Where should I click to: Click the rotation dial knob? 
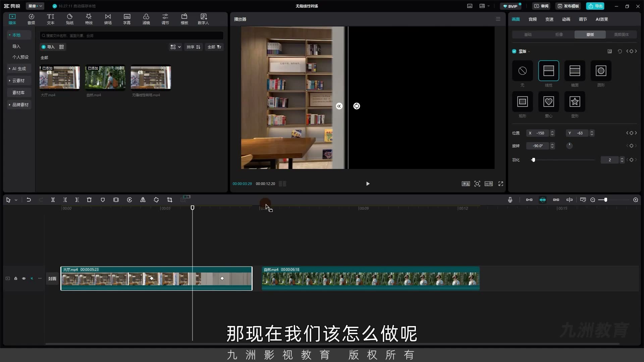pyautogui.click(x=570, y=146)
